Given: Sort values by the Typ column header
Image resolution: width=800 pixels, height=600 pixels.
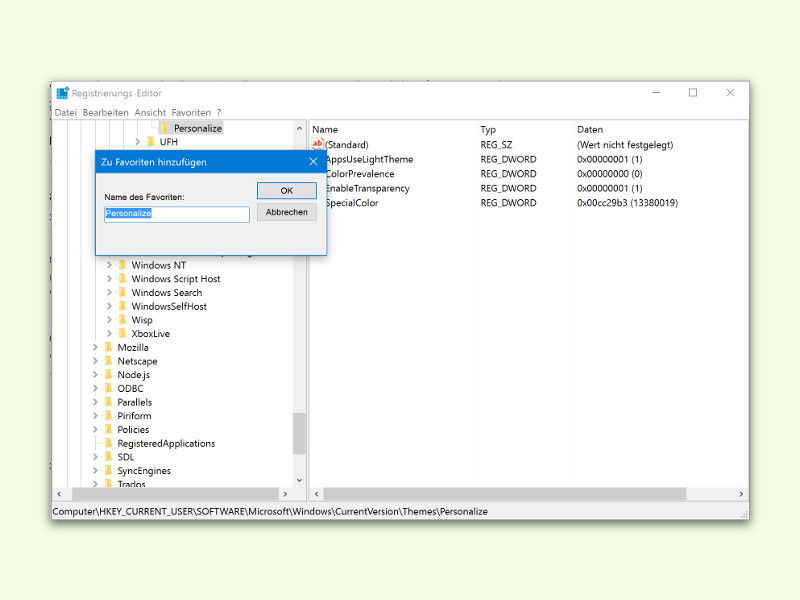Looking at the screenshot, I should [x=488, y=130].
